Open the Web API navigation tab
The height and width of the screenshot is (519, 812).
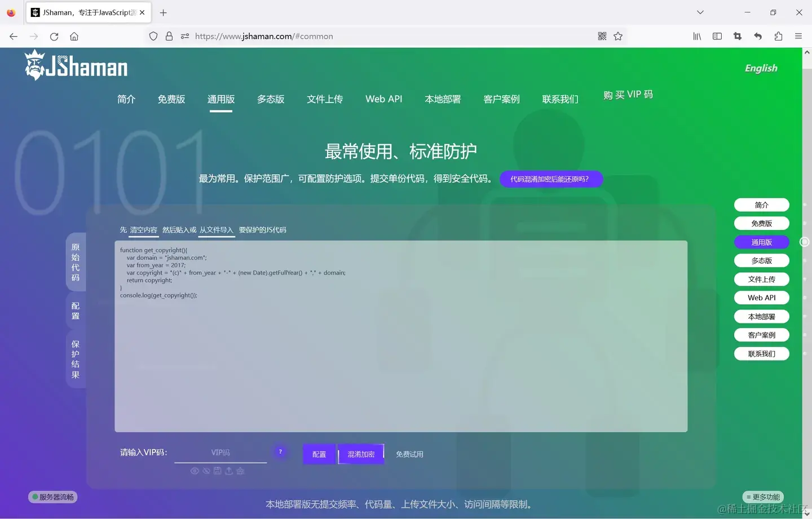[x=383, y=99]
